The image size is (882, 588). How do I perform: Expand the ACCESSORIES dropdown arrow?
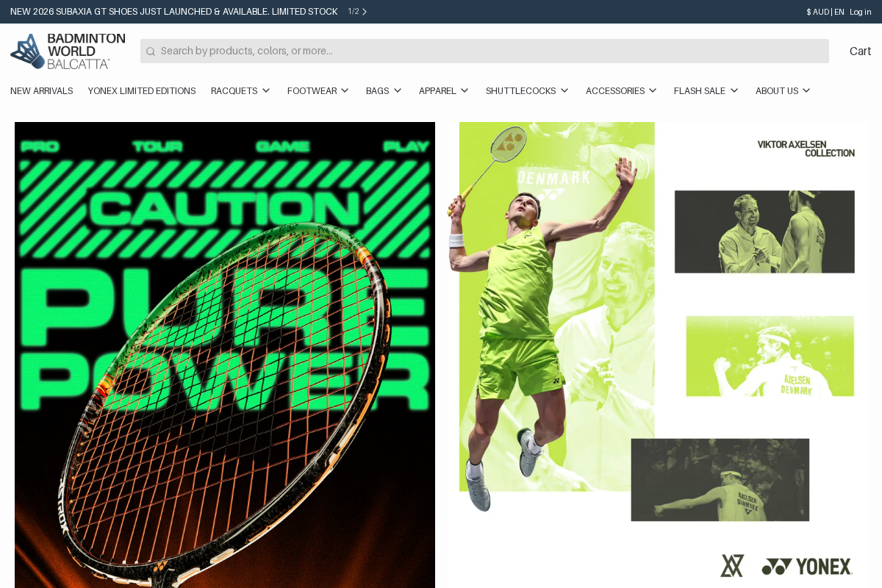point(653,90)
